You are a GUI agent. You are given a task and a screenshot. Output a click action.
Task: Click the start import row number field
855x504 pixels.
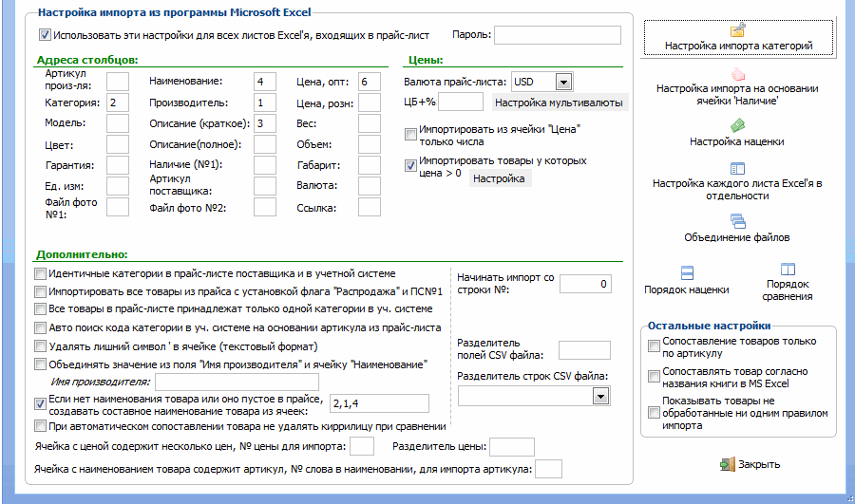[x=585, y=284]
